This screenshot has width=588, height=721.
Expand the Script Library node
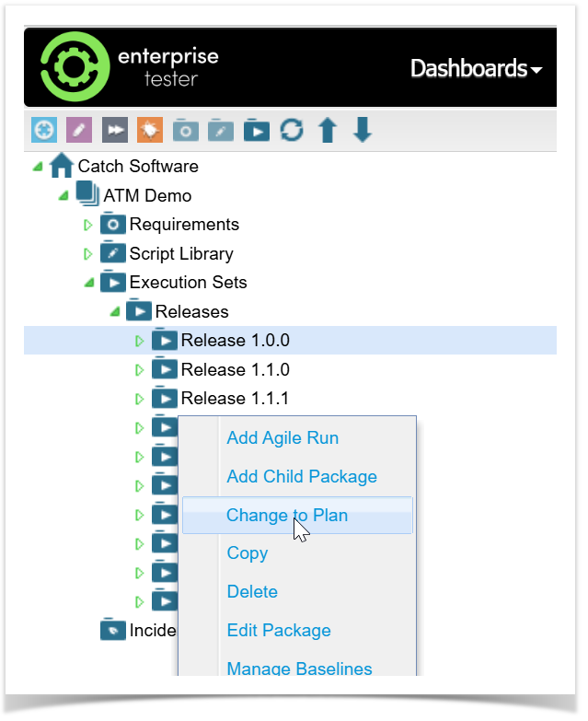(89, 254)
